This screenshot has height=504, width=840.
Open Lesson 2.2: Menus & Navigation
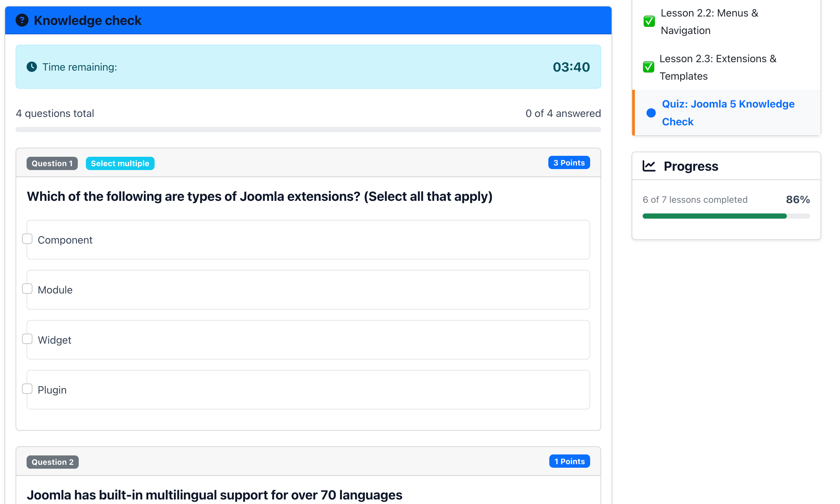(709, 22)
